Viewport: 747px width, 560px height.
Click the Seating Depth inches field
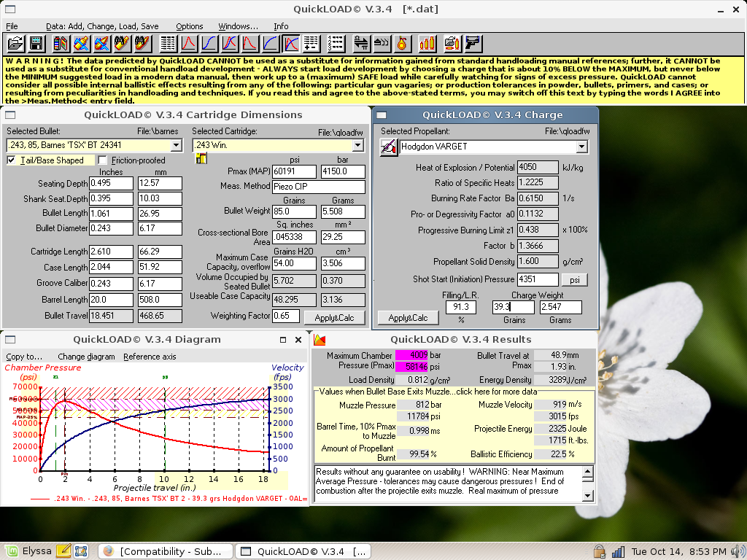click(111, 183)
